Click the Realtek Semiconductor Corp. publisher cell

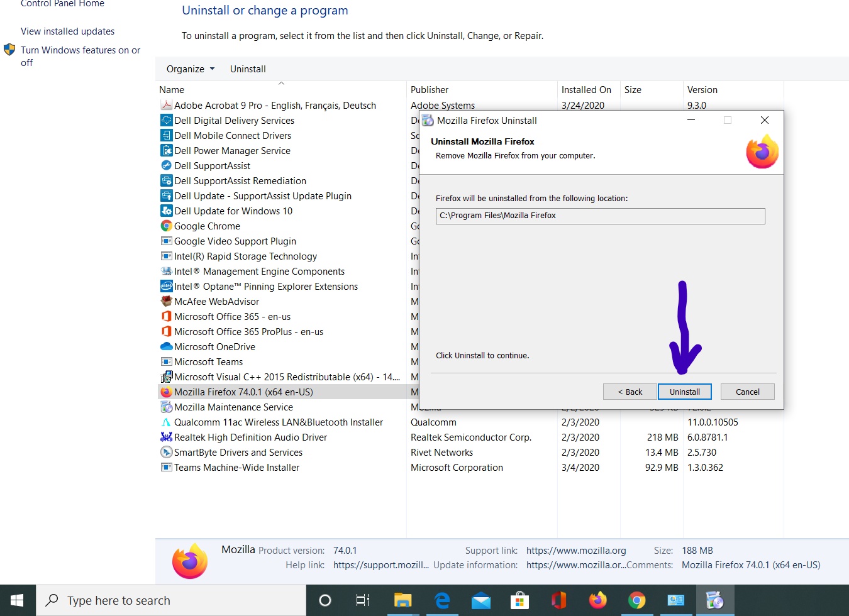[x=471, y=437]
